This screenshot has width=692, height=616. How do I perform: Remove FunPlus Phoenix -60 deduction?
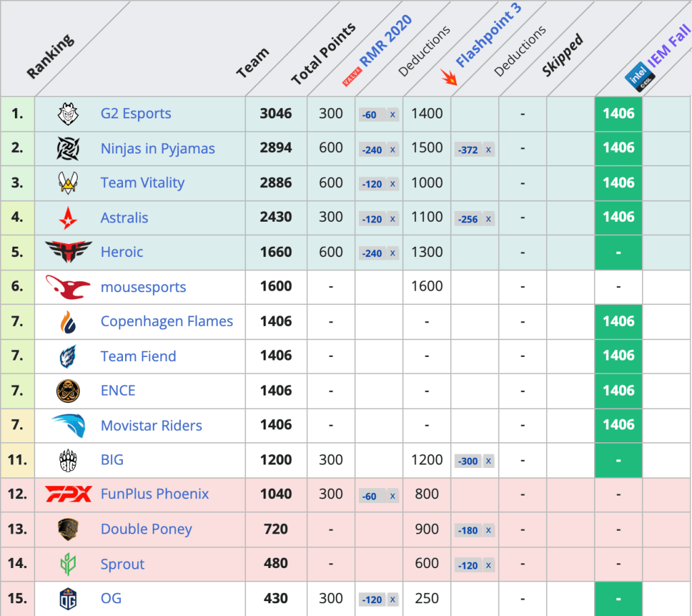click(393, 496)
